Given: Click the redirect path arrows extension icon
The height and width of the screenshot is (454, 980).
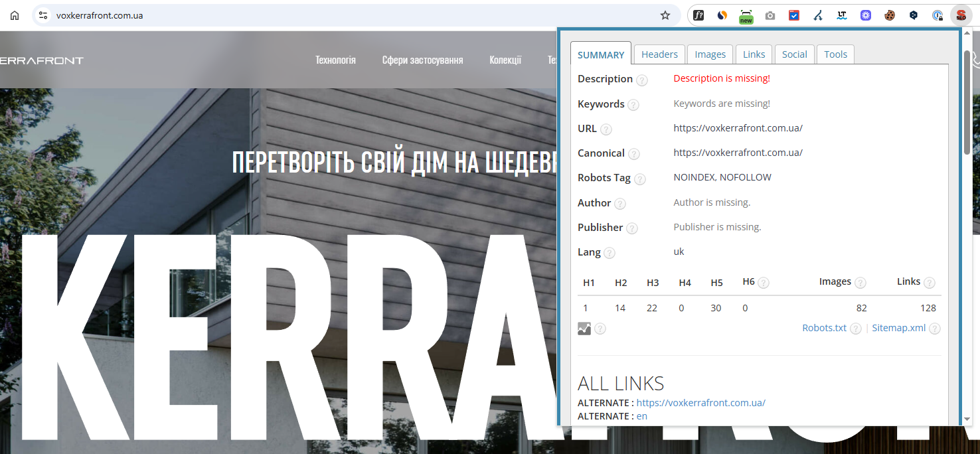Looking at the screenshot, I should (x=818, y=15).
